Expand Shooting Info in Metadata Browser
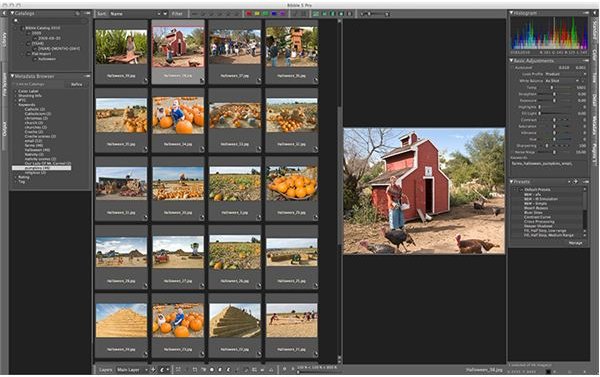600x377 pixels. tap(15, 96)
